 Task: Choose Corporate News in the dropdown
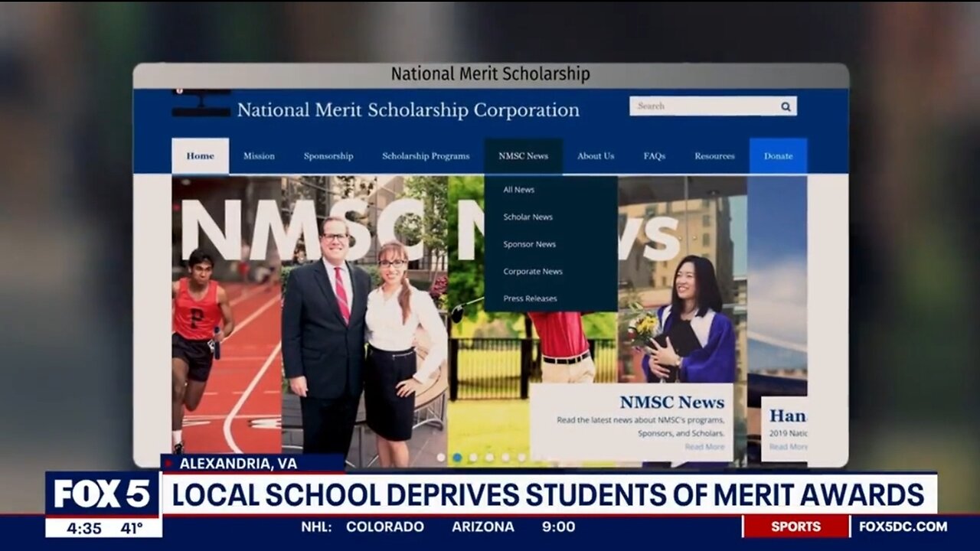click(533, 272)
